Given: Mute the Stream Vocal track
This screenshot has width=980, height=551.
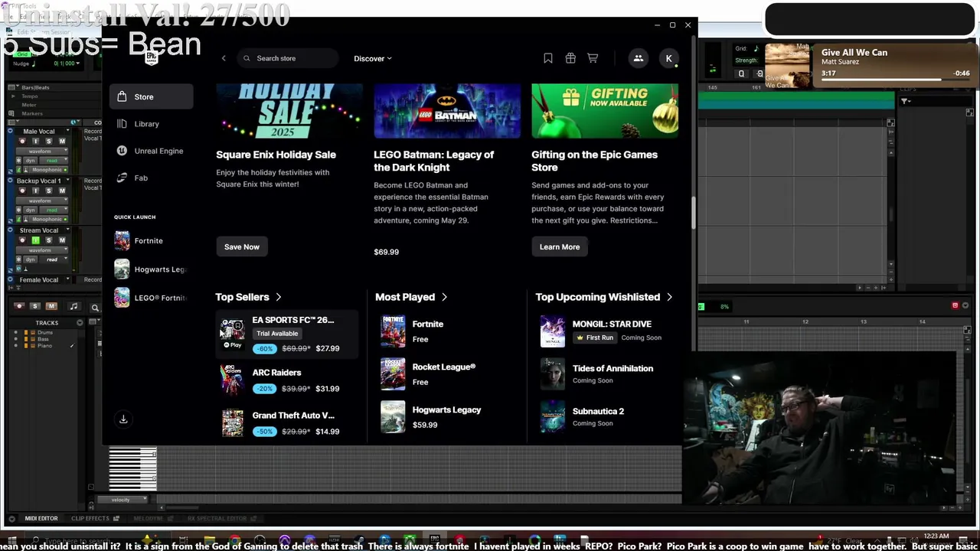Looking at the screenshot, I should tap(62, 240).
